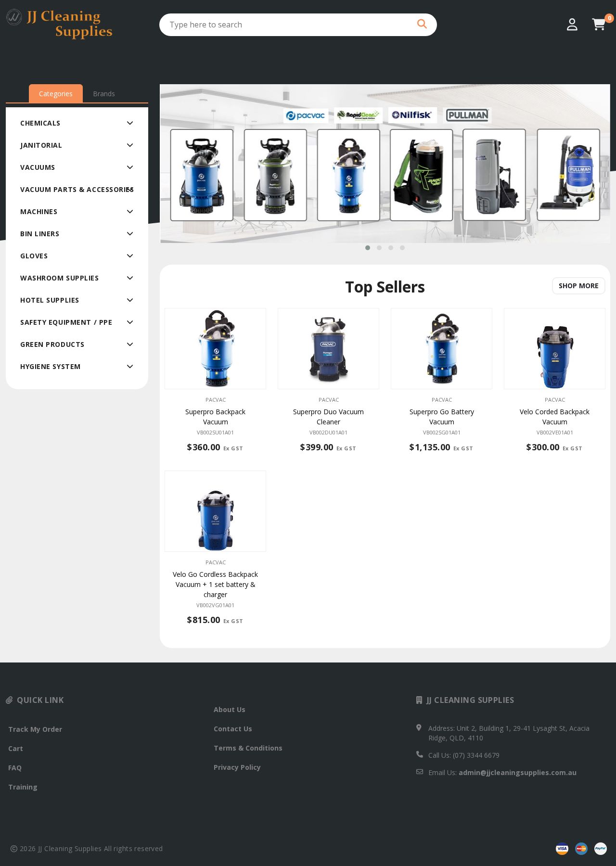The height and width of the screenshot is (866, 616).
Task: Expand the Chemicals category chevron
Action: coord(130,123)
